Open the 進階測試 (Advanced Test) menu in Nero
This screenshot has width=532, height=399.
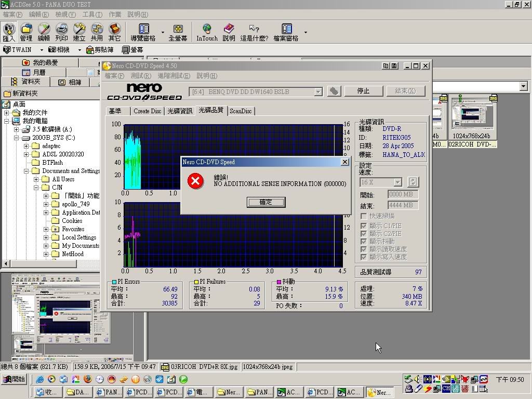tap(174, 76)
